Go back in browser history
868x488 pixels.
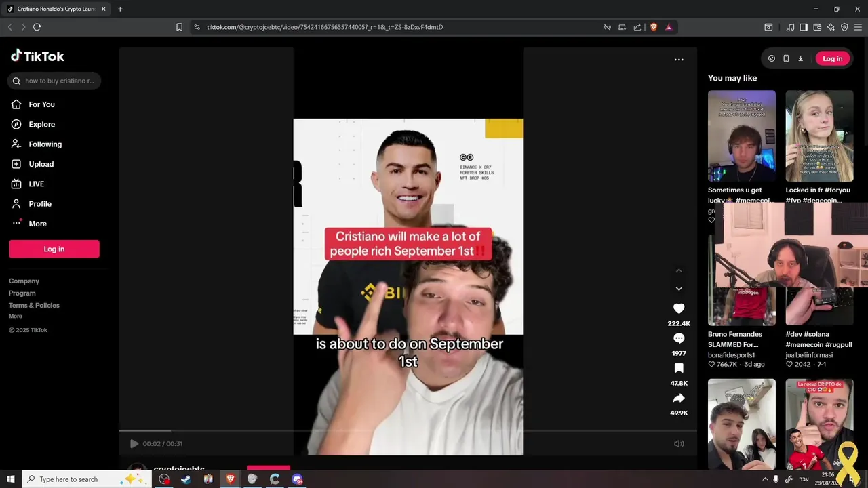[x=9, y=27]
